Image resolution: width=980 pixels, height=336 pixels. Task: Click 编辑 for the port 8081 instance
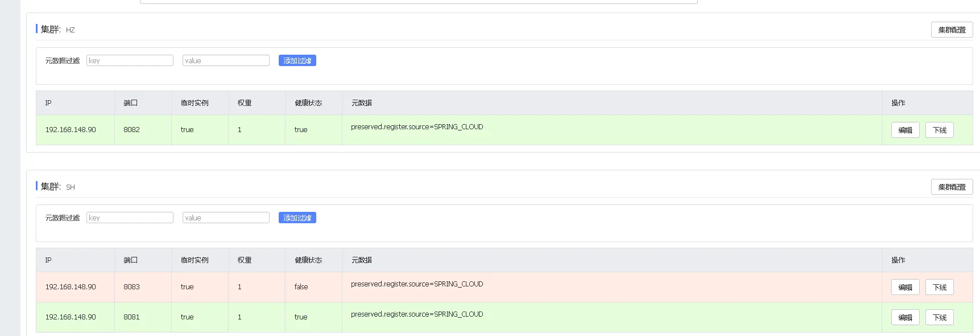(x=905, y=317)
